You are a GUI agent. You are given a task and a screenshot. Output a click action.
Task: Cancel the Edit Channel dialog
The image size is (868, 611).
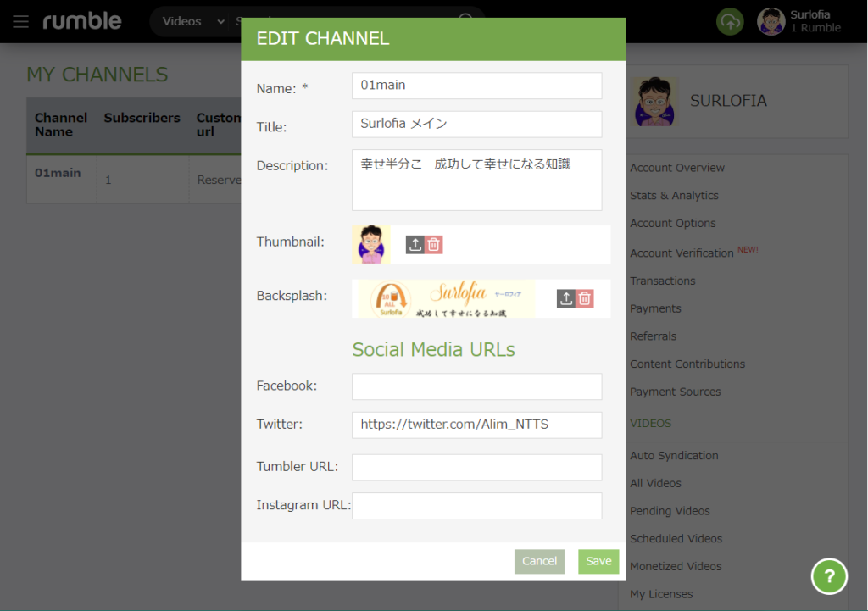coord(539,561)
